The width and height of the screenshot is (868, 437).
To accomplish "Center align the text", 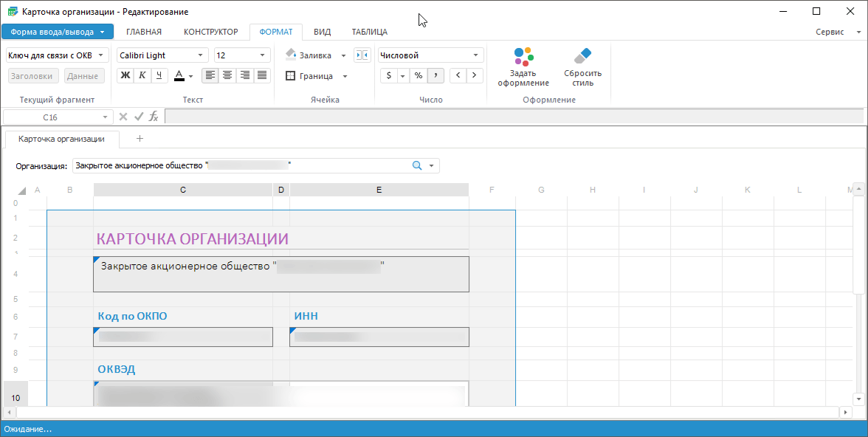I will coord(227,75).
